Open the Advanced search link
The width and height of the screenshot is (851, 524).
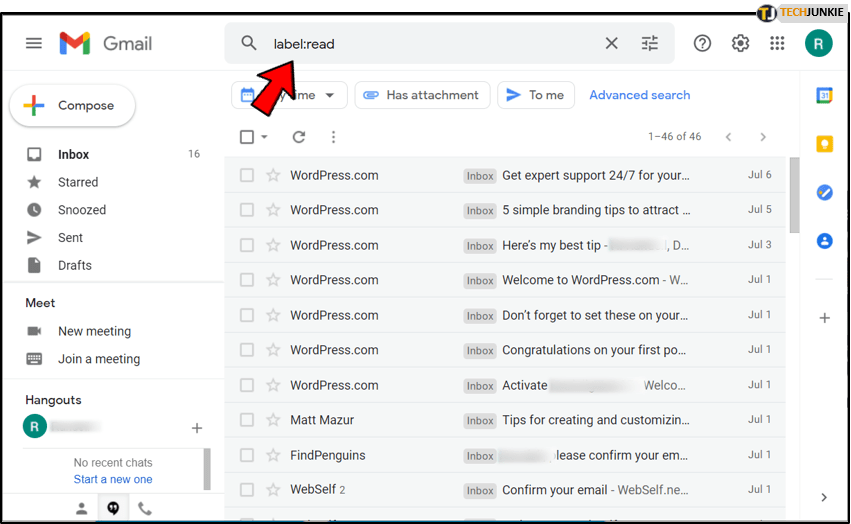[x=639, y=95]
